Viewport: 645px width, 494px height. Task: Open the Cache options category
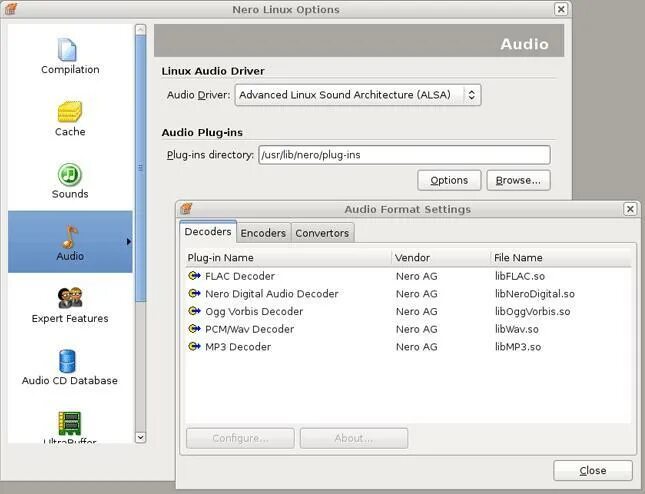pos(70,118)
